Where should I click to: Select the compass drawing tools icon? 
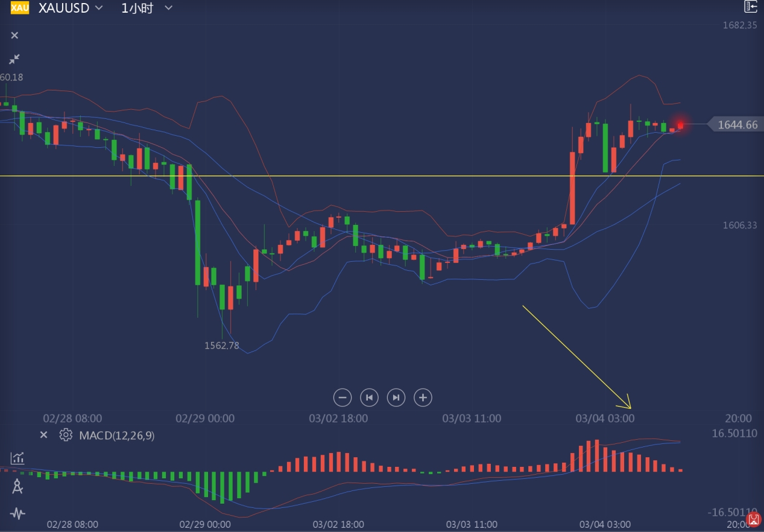pos(17,486)
